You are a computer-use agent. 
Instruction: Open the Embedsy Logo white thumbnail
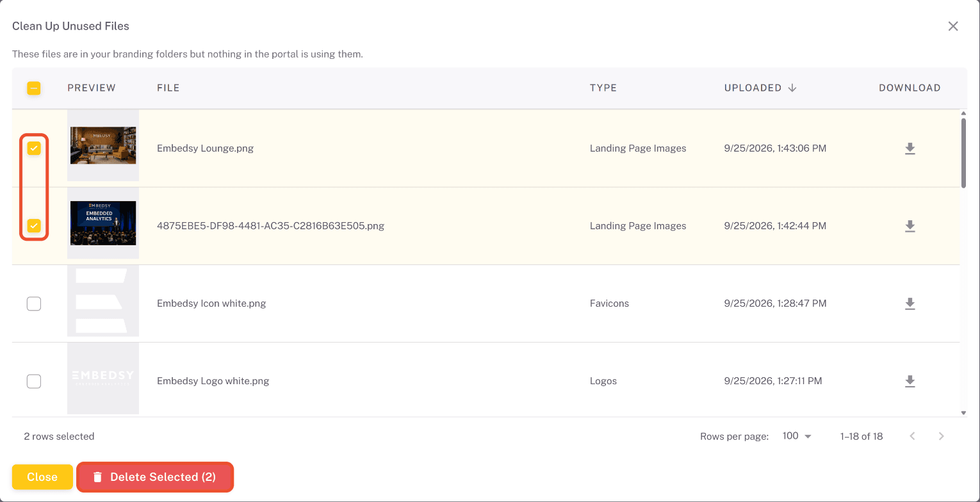pyautogui.click(x=103, y=378)
